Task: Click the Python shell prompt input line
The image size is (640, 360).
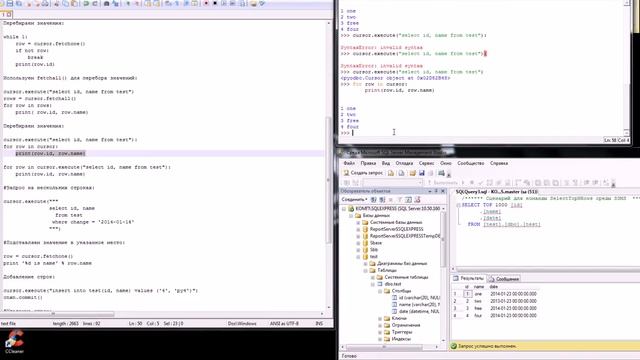Action: coord(482,133)
